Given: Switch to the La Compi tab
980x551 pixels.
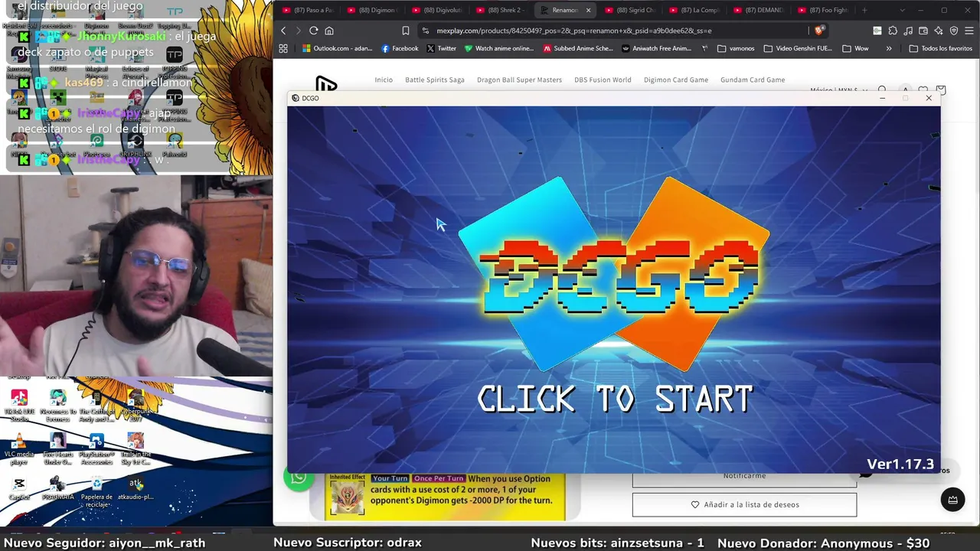Looking at the screenshot, I should pos(694,10).
